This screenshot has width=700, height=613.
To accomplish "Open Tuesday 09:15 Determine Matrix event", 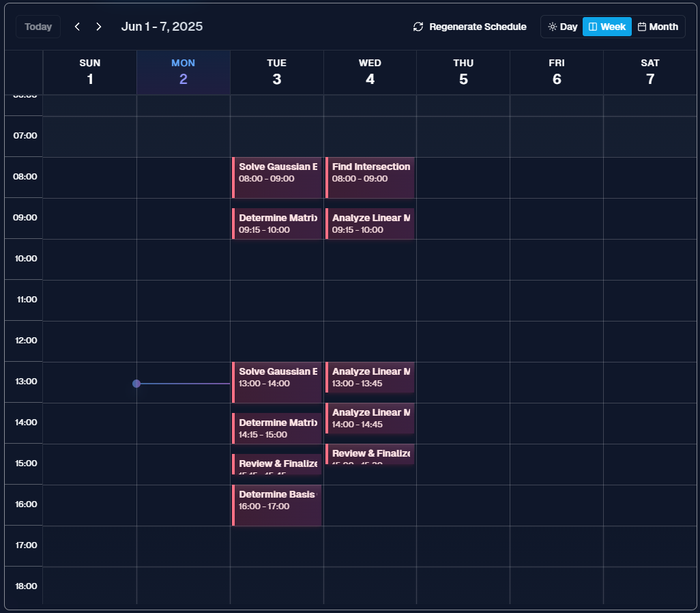I will (277, 224).
